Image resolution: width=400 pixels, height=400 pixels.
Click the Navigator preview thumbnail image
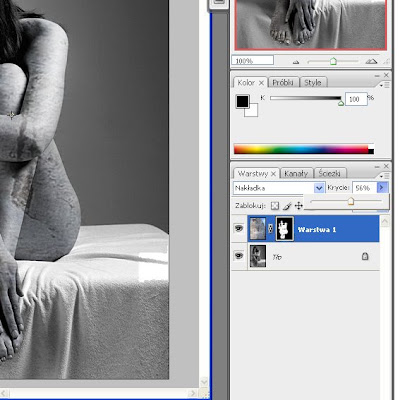(x=311, y=24)
